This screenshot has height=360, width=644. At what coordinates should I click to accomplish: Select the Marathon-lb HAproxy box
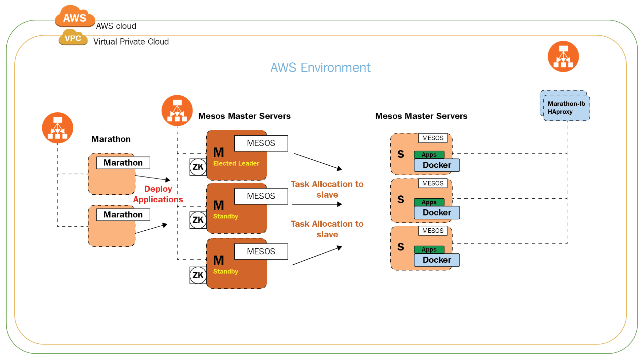(x=566, y=108)
